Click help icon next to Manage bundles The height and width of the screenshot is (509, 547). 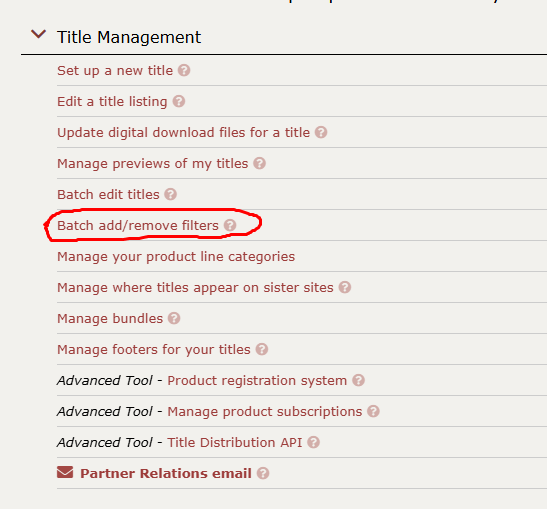[x=174, y=319]
